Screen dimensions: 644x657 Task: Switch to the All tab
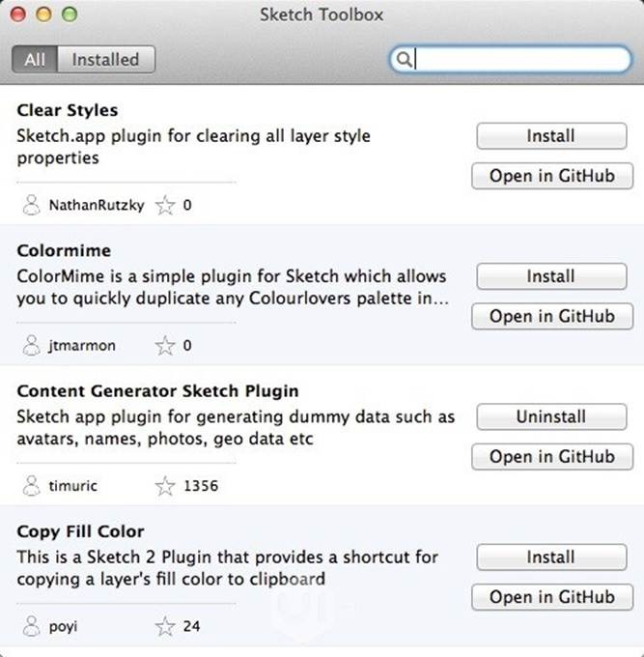click(36, 59)
